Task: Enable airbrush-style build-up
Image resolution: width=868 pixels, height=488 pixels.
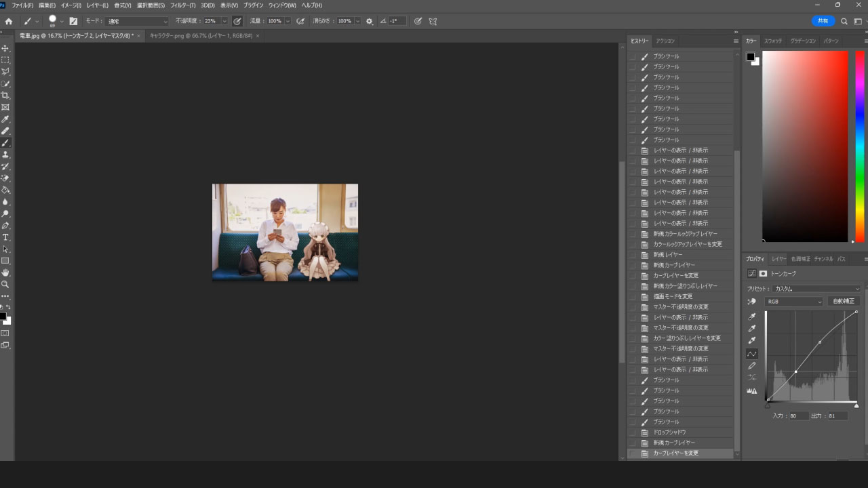Action: (x=300, y=21)
